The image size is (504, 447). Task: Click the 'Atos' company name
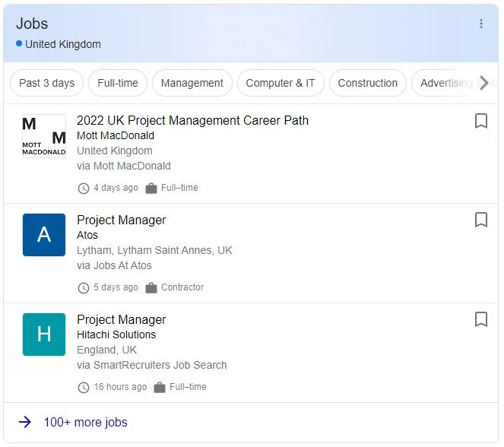(87, 235)
